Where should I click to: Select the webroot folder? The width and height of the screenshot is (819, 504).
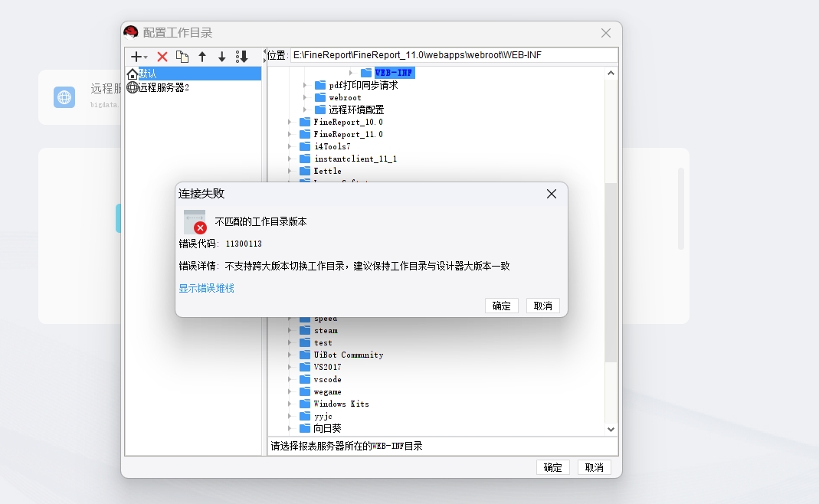click(345, 97)
